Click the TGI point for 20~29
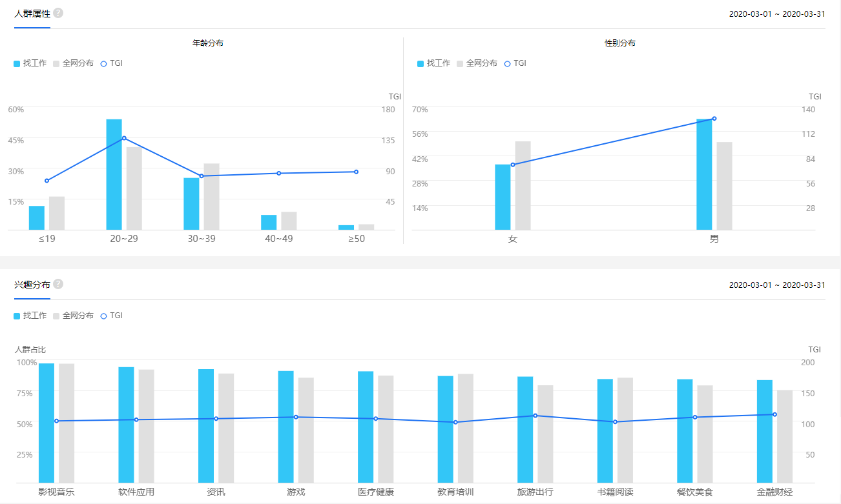The image size is (841, 504). pyautogui.click(x=124, y=138)
